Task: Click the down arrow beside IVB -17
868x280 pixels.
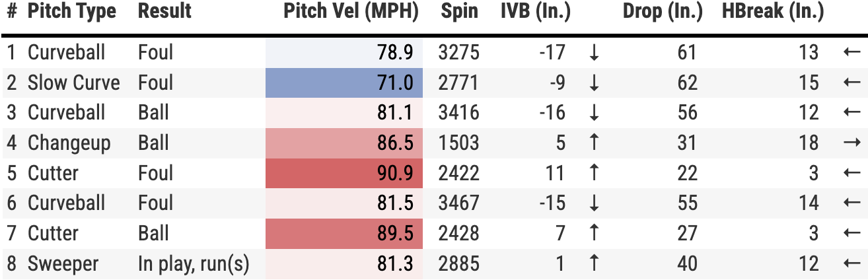Action: 594,53
